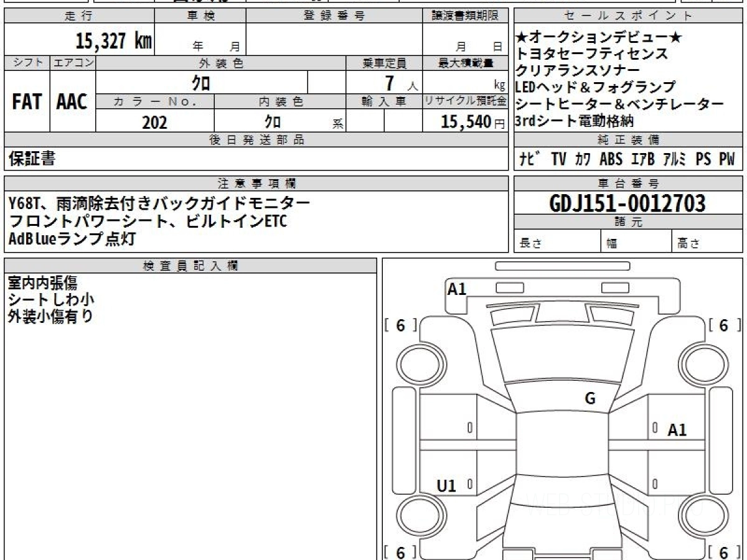Image resolution: width=747 pixels, height=560 pixels.
Task: Click the 15,327 km mileage value
Action: 114,41
